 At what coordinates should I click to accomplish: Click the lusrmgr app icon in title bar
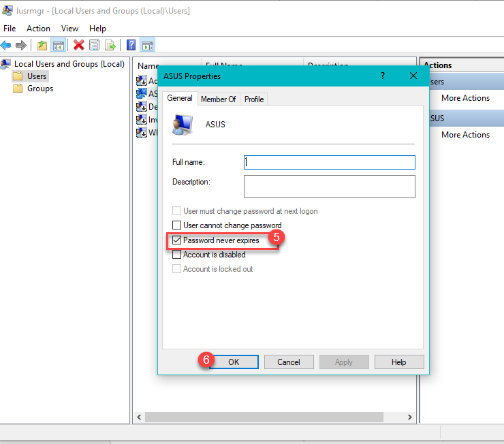tap(7, 10)
